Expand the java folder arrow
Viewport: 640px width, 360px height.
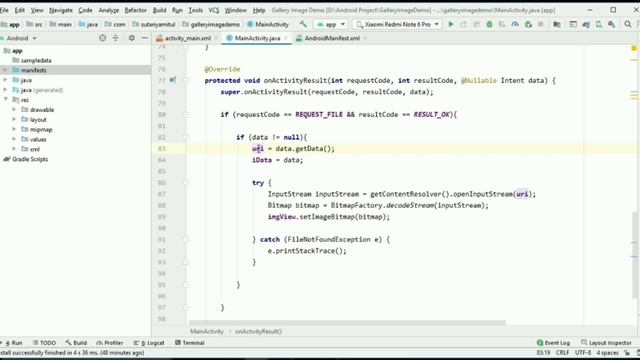[x=5, y=80]
